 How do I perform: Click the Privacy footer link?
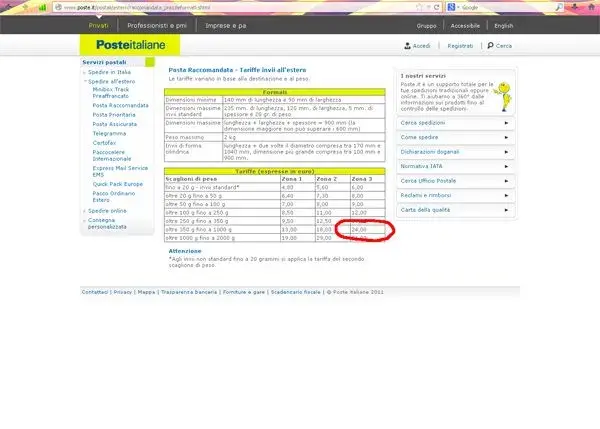[122, 292]
